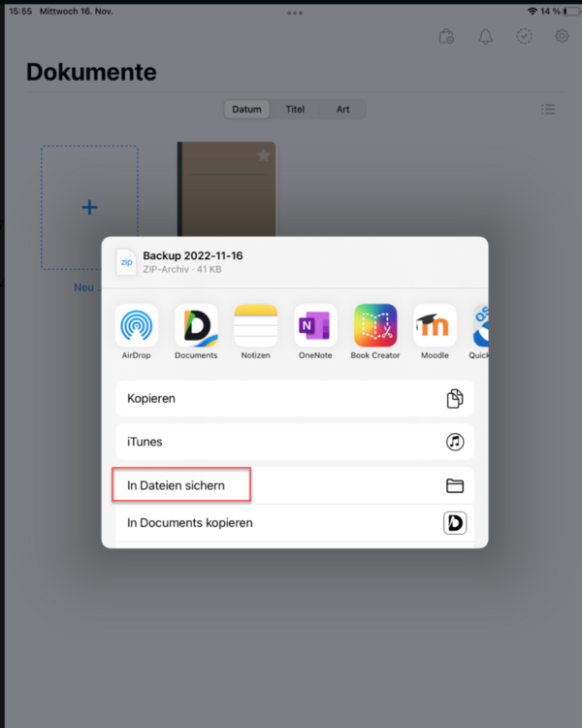Click the D icon beside In Documents kopieren
Viewport: 582px width, 728px height.
click(x=455, y=523)
